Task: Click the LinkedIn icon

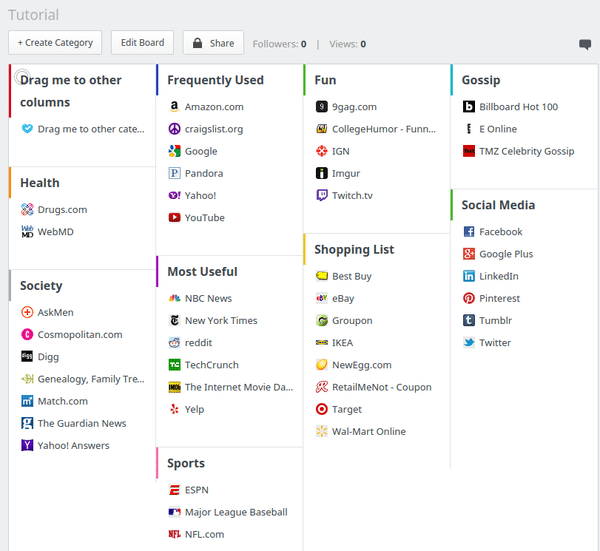Action: (x=469, y=276)
